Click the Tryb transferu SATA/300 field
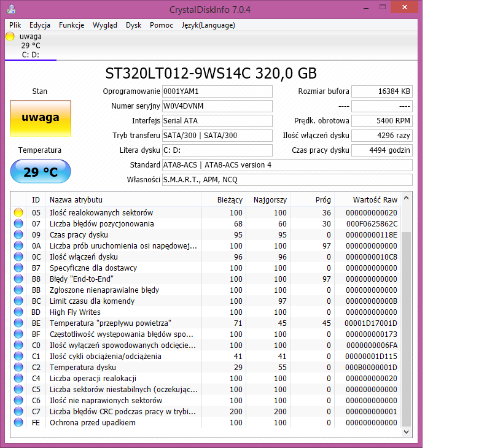503x448 pixels. pyautogui.click(x=217, y=136)
